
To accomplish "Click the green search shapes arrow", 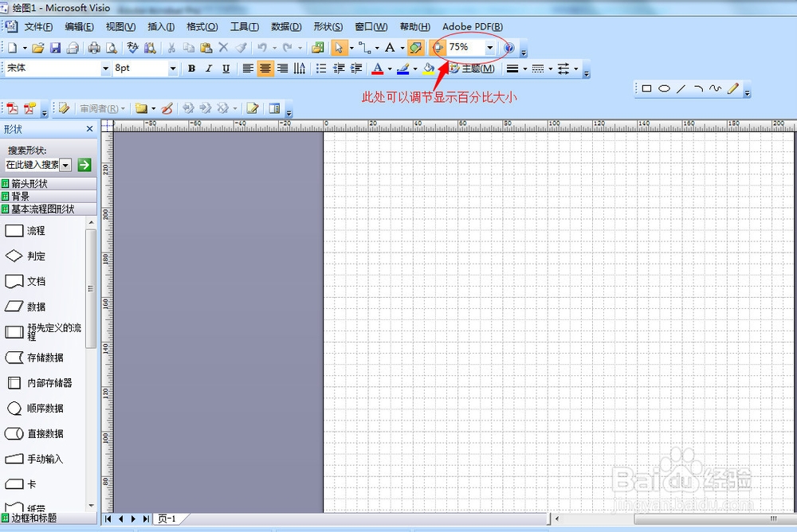I will pos(84,165).
